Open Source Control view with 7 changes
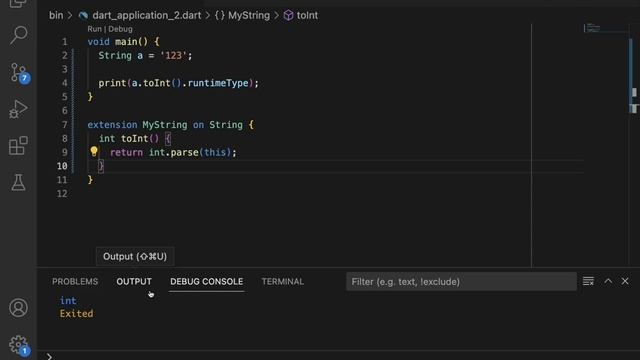640x360 pixels. coord(19,73)
